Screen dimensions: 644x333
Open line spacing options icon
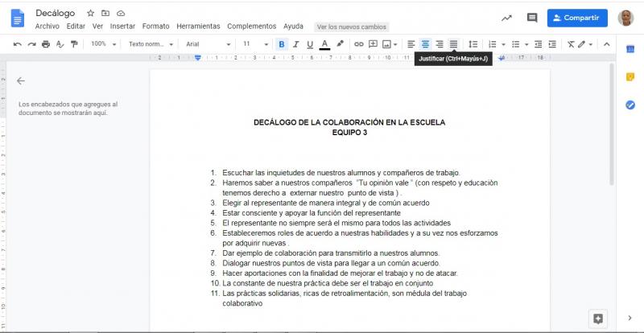pyautogui.click(x=473, y=44)
